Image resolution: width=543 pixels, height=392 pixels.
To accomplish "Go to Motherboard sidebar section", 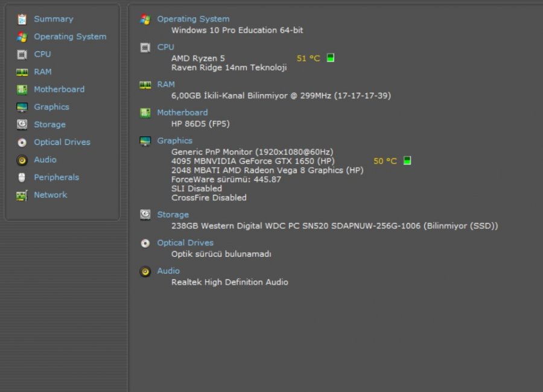I will coord(59,89).
